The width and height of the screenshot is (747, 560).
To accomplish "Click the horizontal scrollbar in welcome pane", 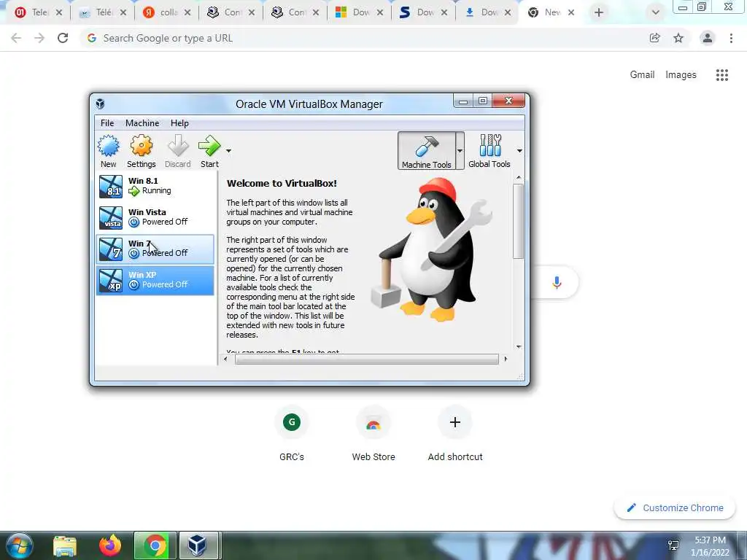I will coord(367,359).
